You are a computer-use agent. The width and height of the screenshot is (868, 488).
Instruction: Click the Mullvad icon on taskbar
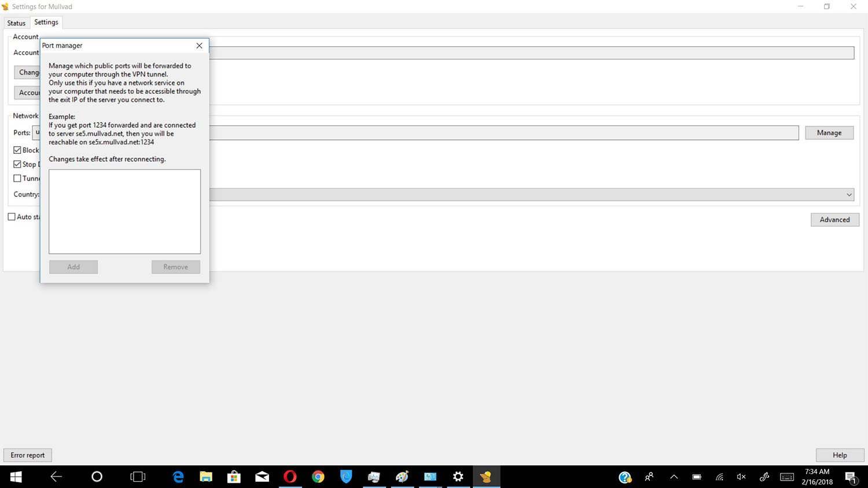tap(486, 477)
